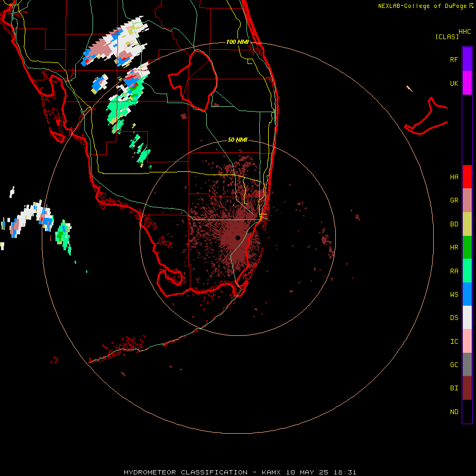Select the GR pink-brown legend swatch
The height and width of the screenshot is (476, 476).
(467, 200)
